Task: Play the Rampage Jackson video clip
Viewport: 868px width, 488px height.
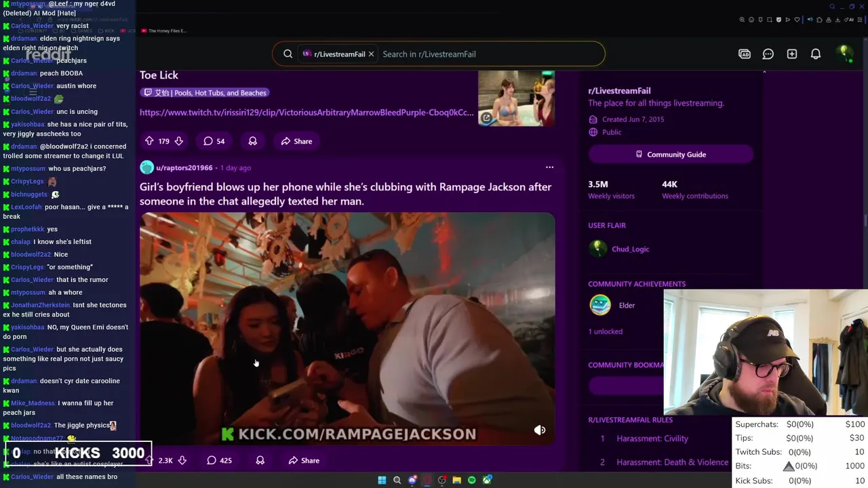Action: click(347, 329)
